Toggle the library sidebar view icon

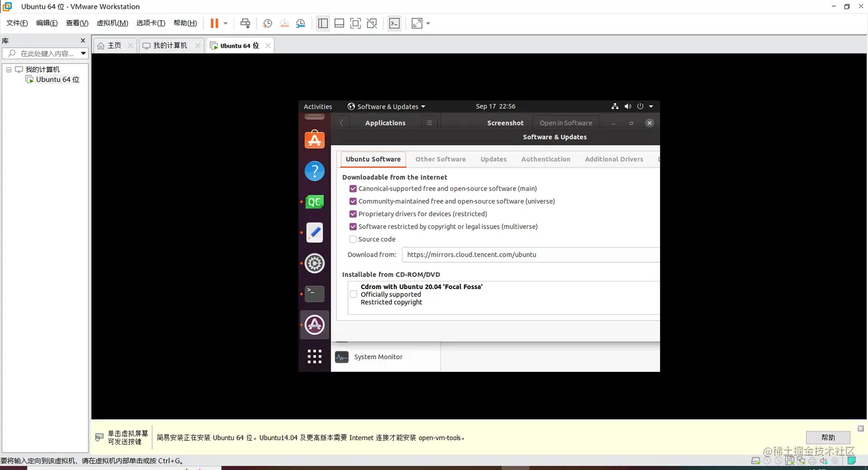[323, 24]
